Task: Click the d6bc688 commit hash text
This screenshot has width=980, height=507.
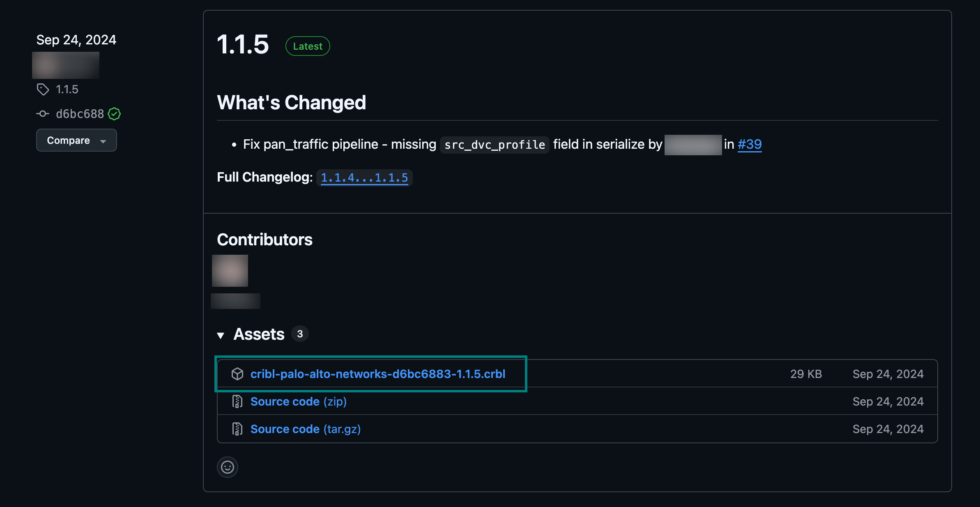Action: click(x=80, y=113)
